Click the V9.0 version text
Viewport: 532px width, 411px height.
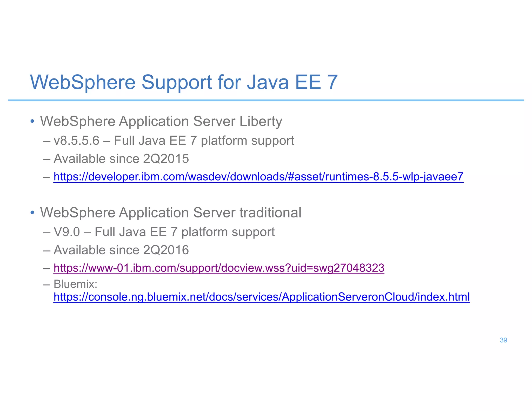[x=66, y=232]
